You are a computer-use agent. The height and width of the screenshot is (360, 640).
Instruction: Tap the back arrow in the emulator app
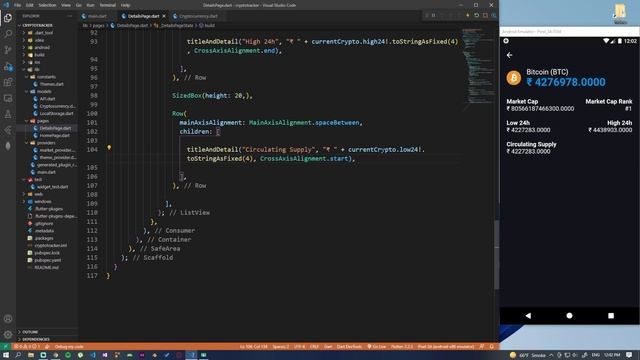coord(509,55)
